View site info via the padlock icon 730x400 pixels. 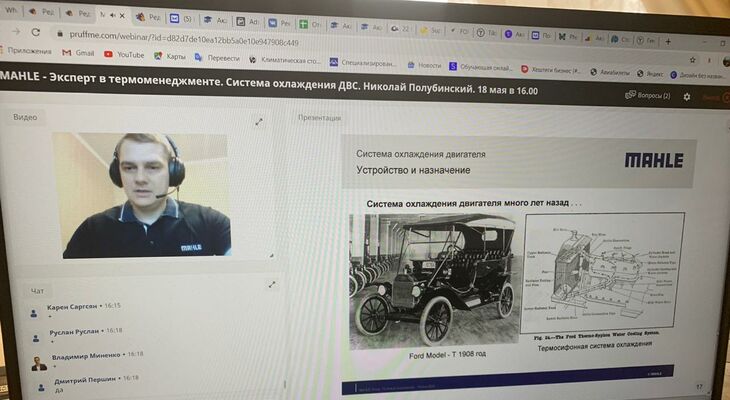[60, 34]
